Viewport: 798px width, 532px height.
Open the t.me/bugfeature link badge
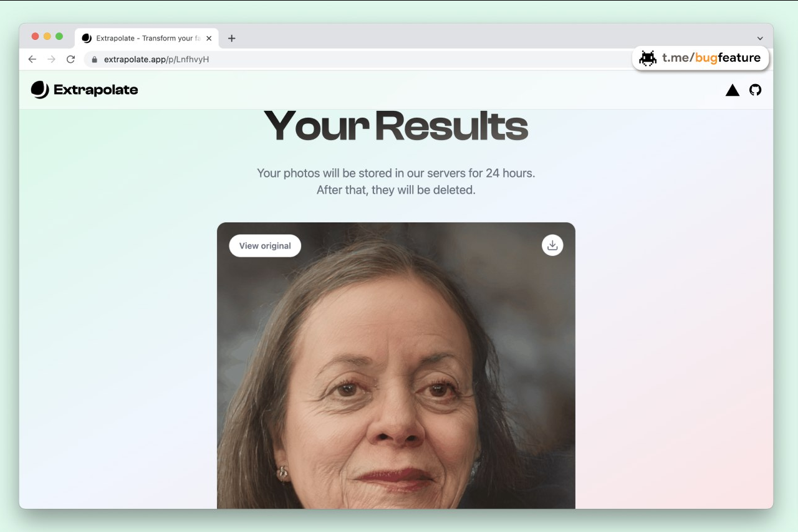701,58
